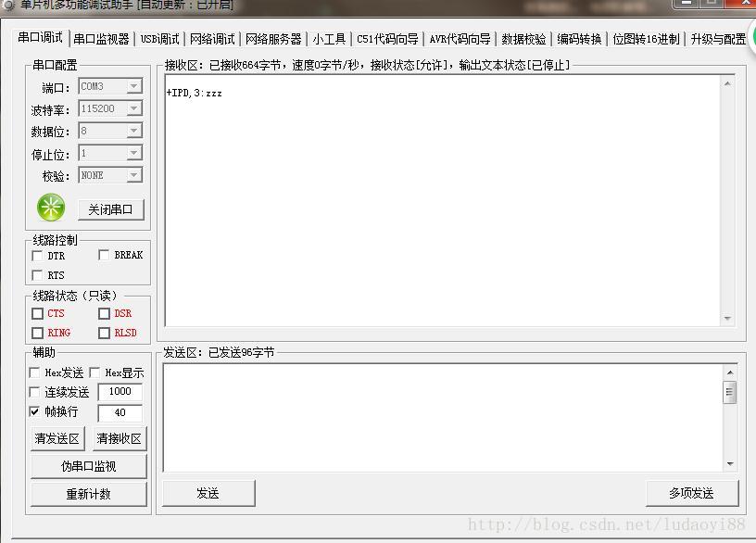756x543 pixels.
Task: Switch to the 网络服务器 tab
Action: click(273, 39)
